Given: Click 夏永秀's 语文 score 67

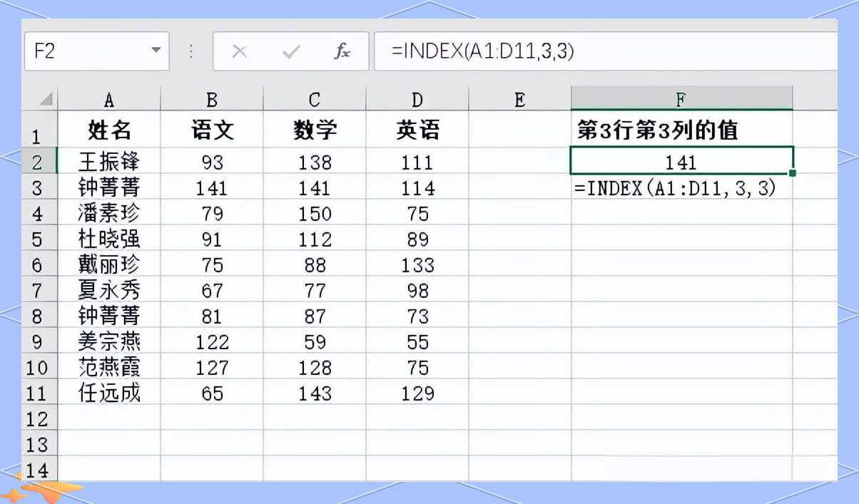Looking at the screenshot, I should click(212, 290).
